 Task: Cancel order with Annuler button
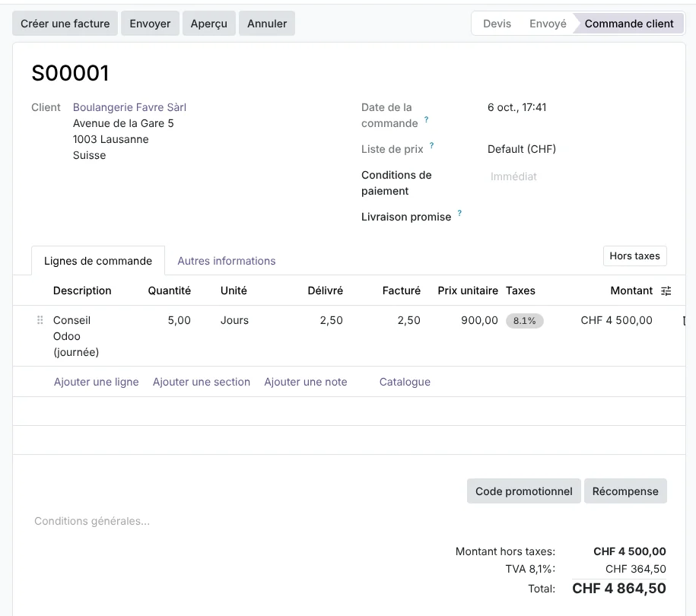click(x=267, y=24)
